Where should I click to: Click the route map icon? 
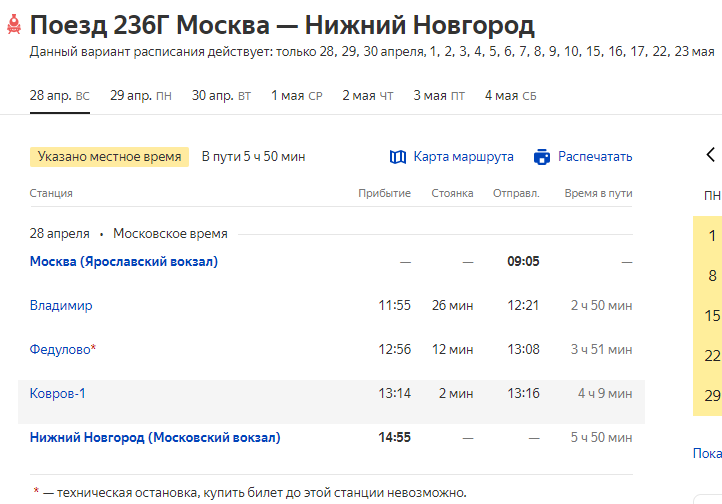coord(398,157)
